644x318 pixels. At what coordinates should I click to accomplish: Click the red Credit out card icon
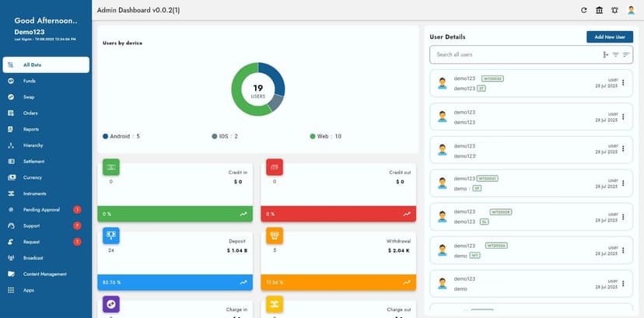click(x=274, y=167)
